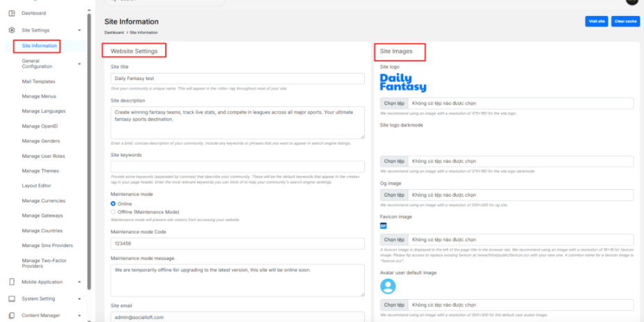Screen dimensions: 644x322
Task: Click the System Setting monitor icon
Action: click(12, 299)
